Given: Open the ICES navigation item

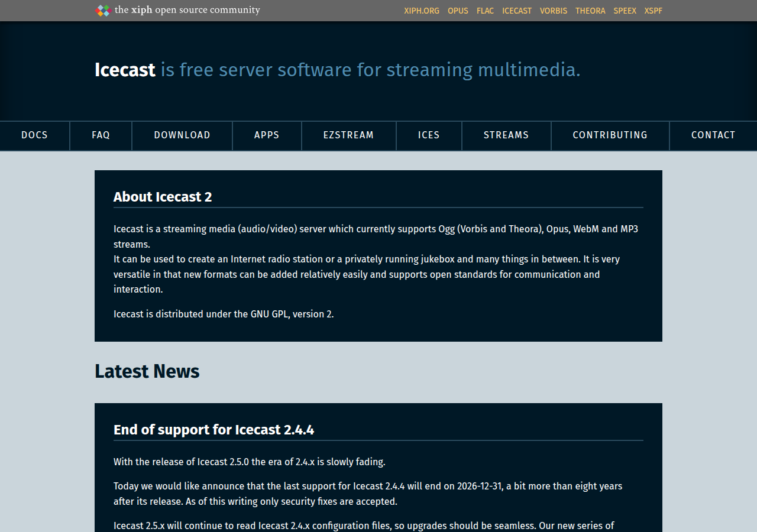Looking at the screenshot, I should coord(429,135).
